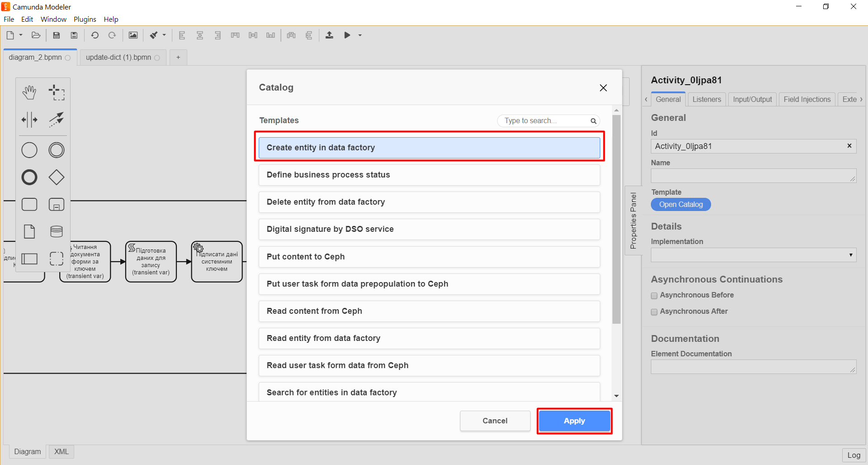Save the current diagram
The image size is (868, 465).
pos(57,35)
